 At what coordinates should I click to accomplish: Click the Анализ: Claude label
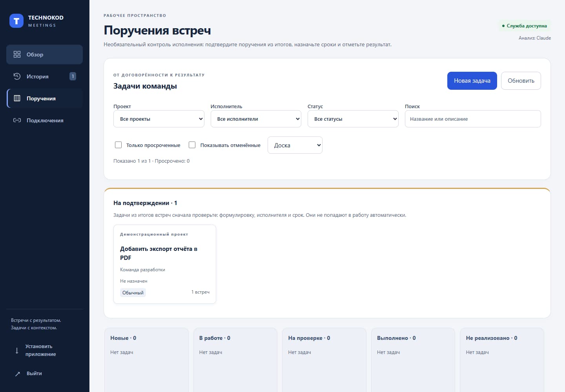coord(535,38)
